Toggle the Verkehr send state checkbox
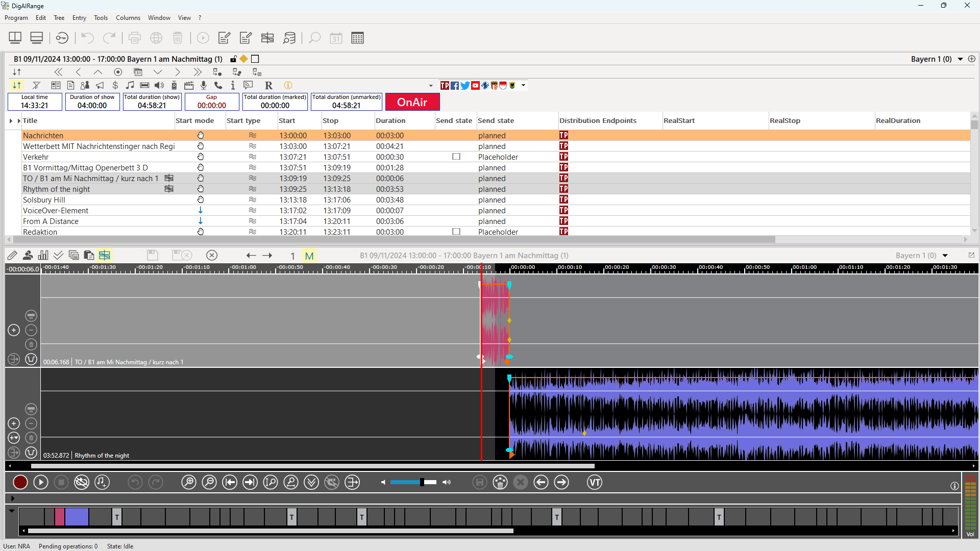Screen dimensions: 980x551 456,157
